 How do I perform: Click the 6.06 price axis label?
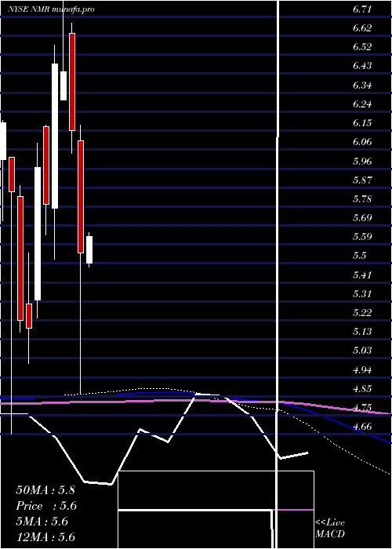click(362, 142)
